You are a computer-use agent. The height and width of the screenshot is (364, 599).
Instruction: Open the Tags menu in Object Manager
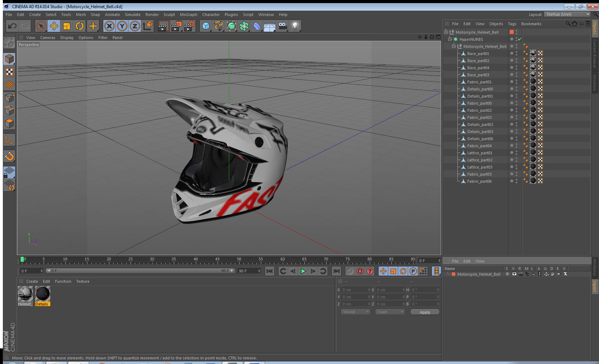[512, 24]
